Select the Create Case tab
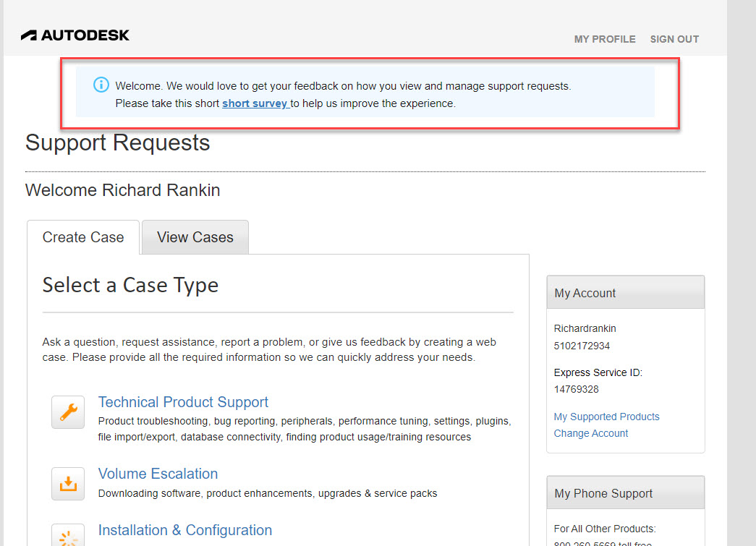 82,236
